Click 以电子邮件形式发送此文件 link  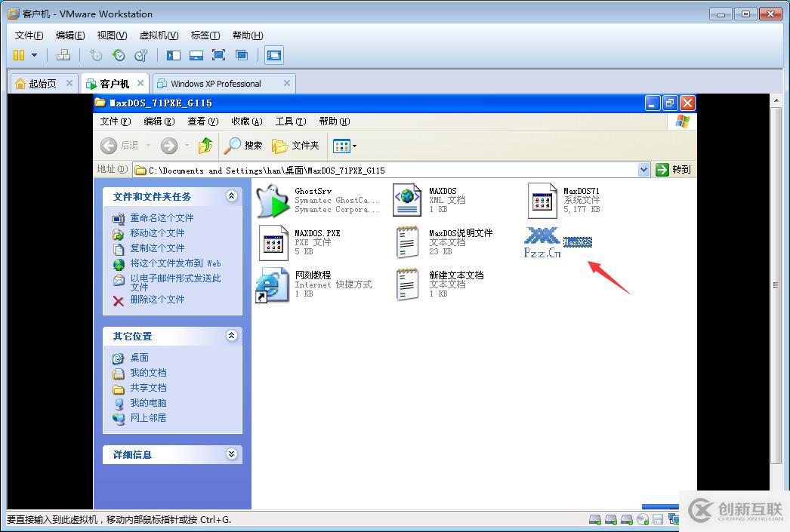pos(175,282)
